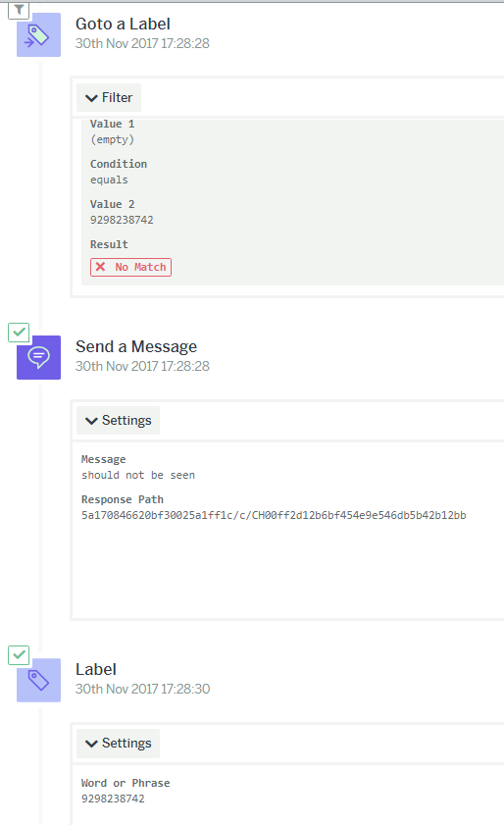The height and width of the screenshot is (825, 504).
Task: Click the Goto a Label step icon
Action: pos(38,34)
